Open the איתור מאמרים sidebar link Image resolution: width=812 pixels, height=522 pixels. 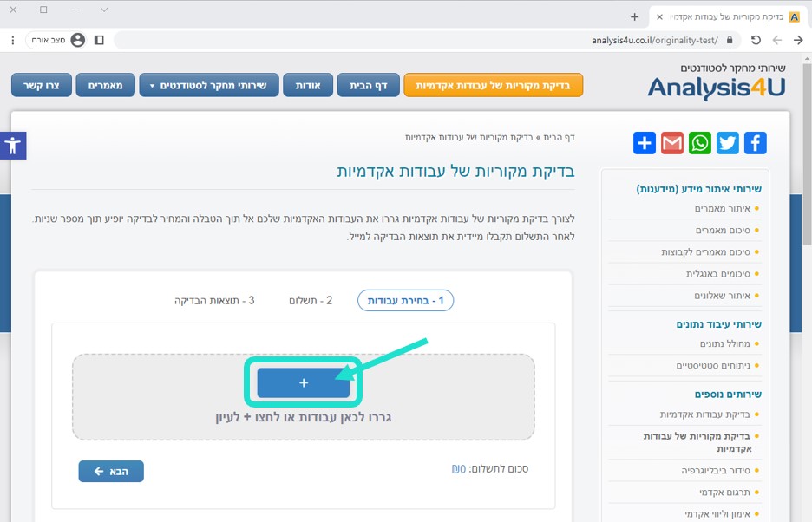pos(723,208)
